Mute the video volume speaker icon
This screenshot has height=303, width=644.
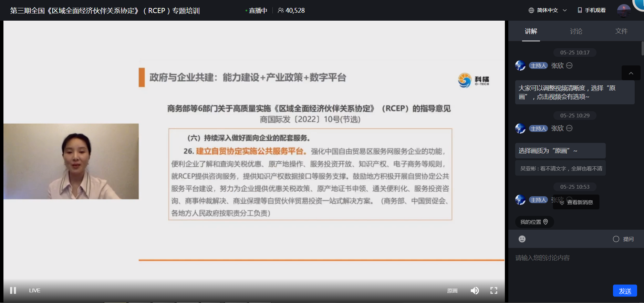tap(475, 291)
